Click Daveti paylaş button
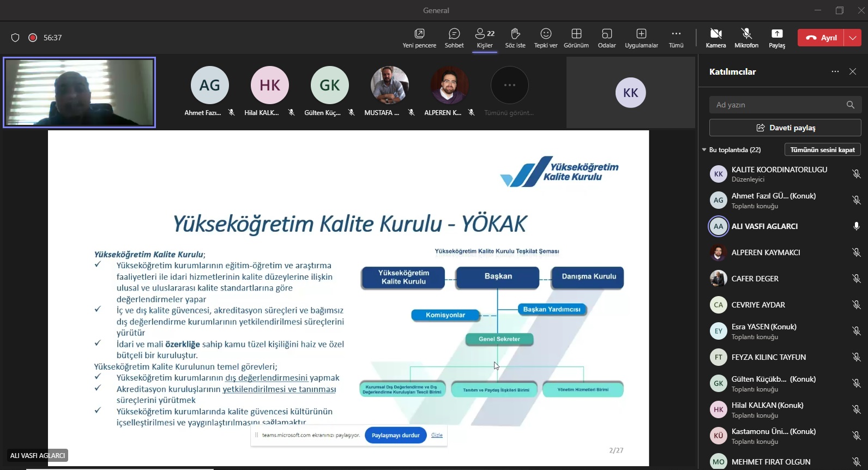 click(x=785, y=128)
